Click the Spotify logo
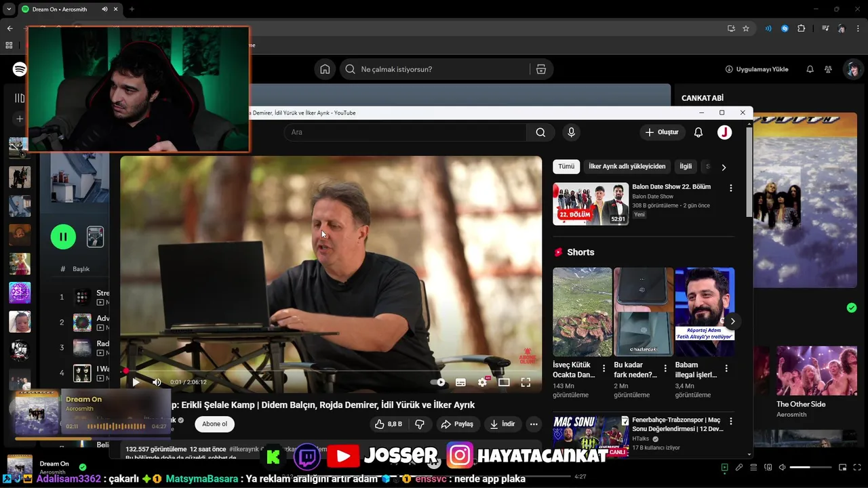 click(x=20, y=69)
